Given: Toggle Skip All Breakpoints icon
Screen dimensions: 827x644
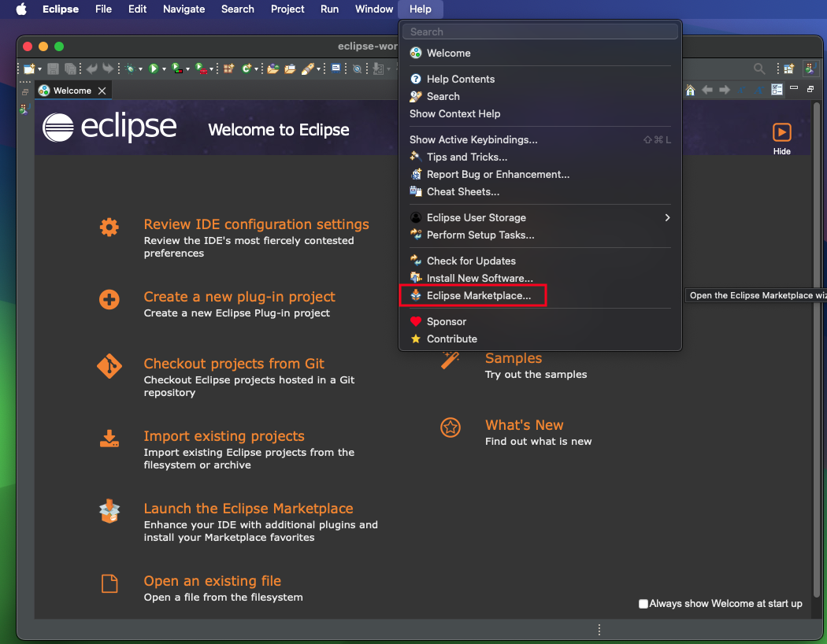Looking at the screenshot, I should pos(357,68).
